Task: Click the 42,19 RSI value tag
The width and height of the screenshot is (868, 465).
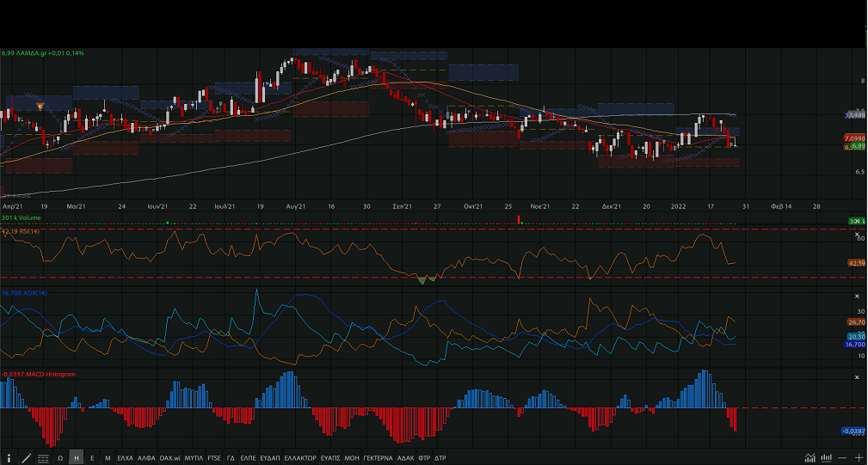Action: pyautogui.click(x=856, y=263)
